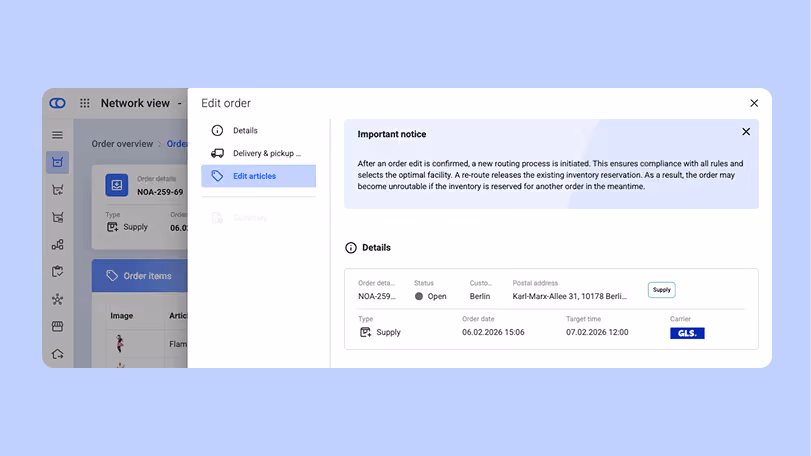Click the Network view title

click(135, 103)
